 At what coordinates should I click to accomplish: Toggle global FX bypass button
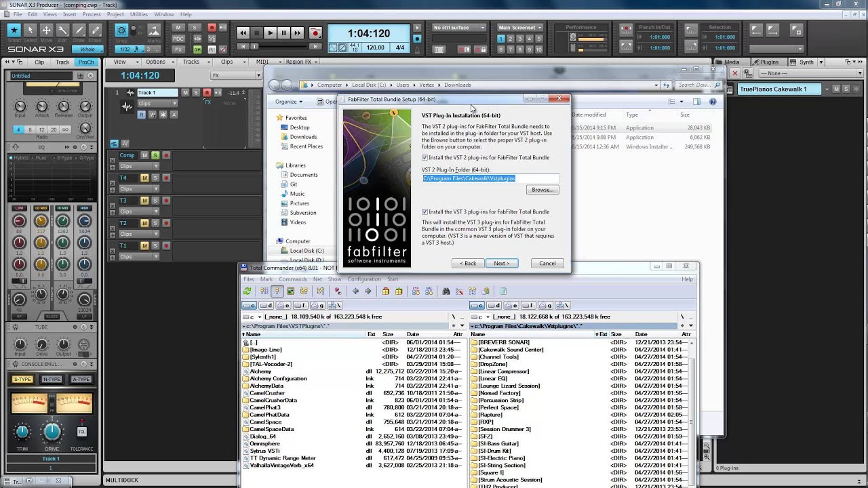pyautogui.click(x=178, y=49)
